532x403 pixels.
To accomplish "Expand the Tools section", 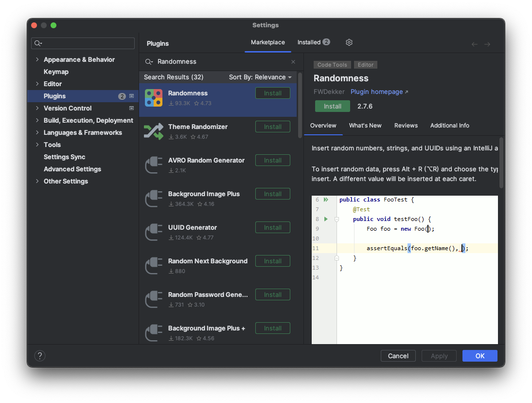I will [37, 145].
